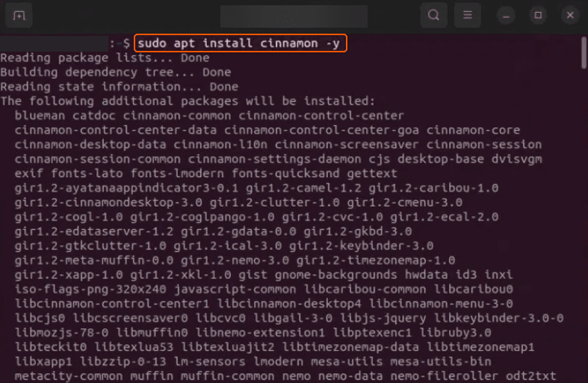Image resolution: width=588 pixels, height=383 pixels.
Task: Click the 'cinnamon-desktop-data' package name
Action: click(90, 144)
